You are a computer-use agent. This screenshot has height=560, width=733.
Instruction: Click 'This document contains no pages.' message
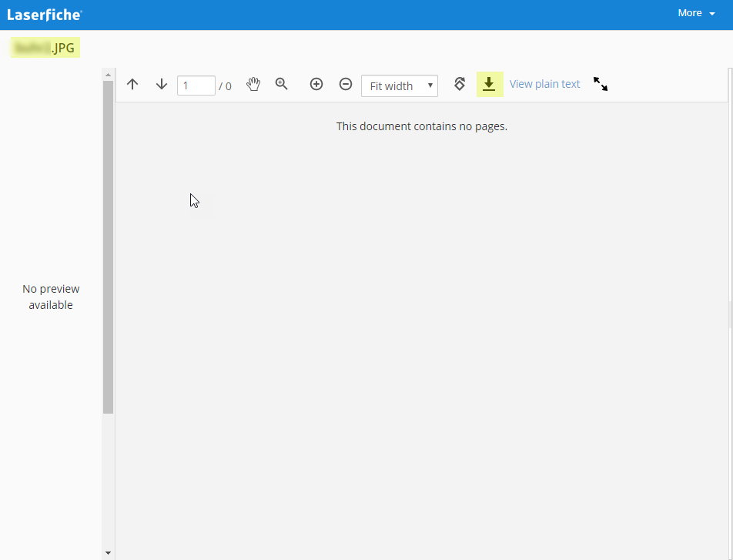tap(422, 127)
